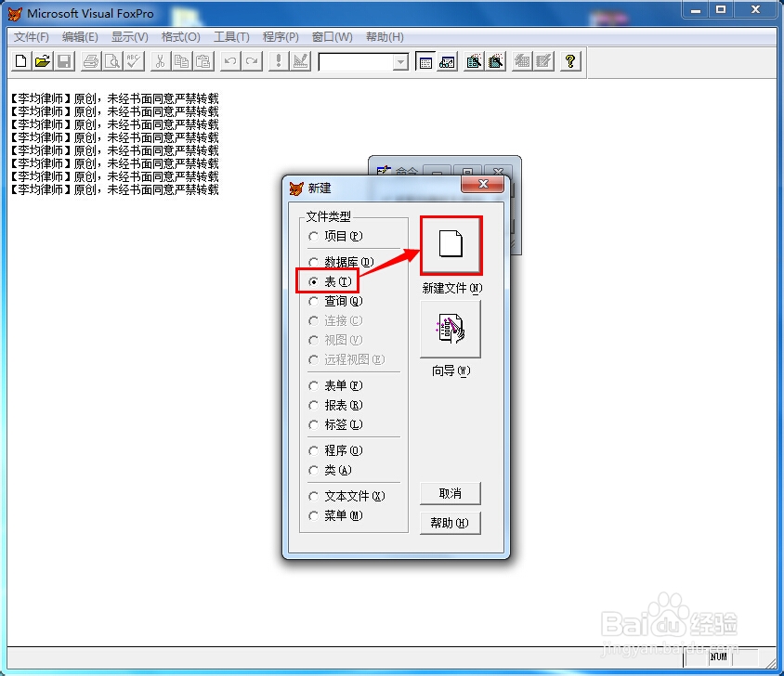Select the 表单(F) radio button
The height and width of the screenshot is (676, 784).
pyautogui.click(x=313, y=386)
